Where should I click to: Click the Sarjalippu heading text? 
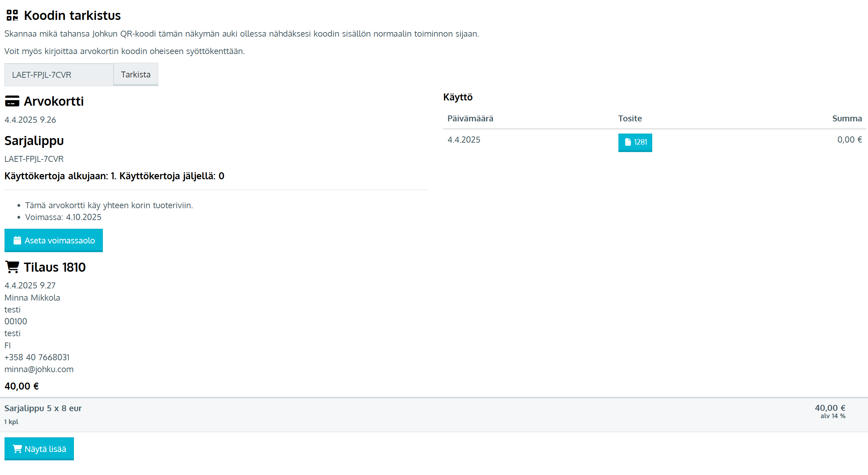[x=34, y=141]
